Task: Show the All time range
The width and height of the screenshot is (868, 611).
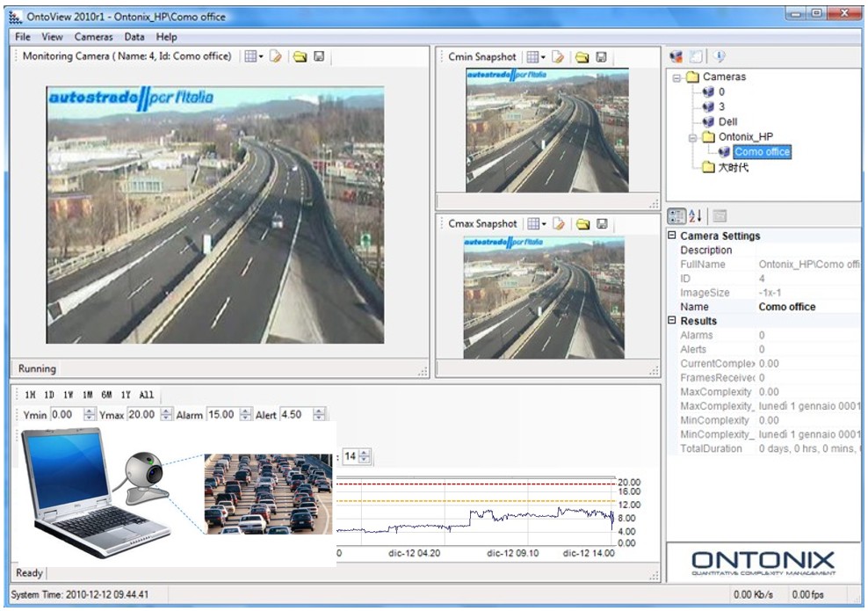Action: click(147, 396)
